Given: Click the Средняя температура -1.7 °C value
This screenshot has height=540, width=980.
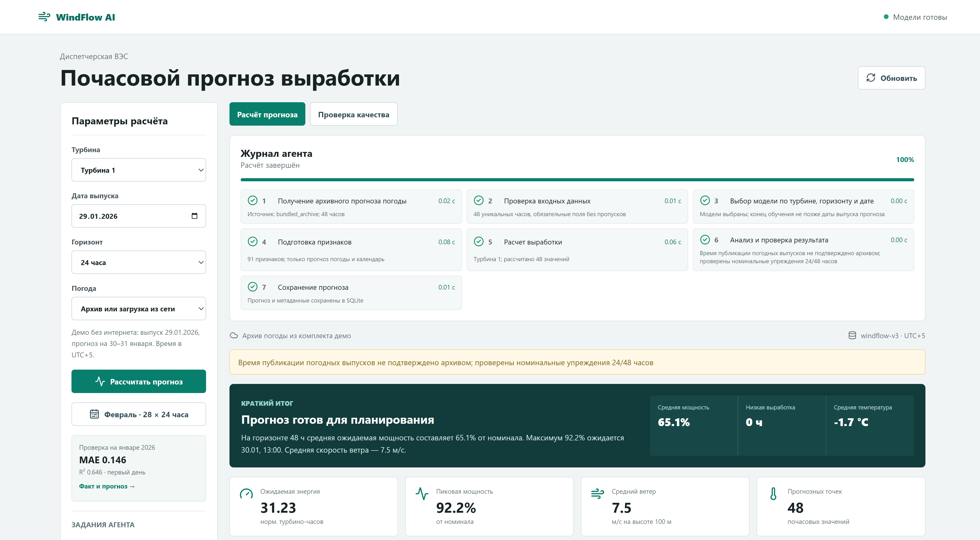Looking at the screenshot, I should pos(851,422).
